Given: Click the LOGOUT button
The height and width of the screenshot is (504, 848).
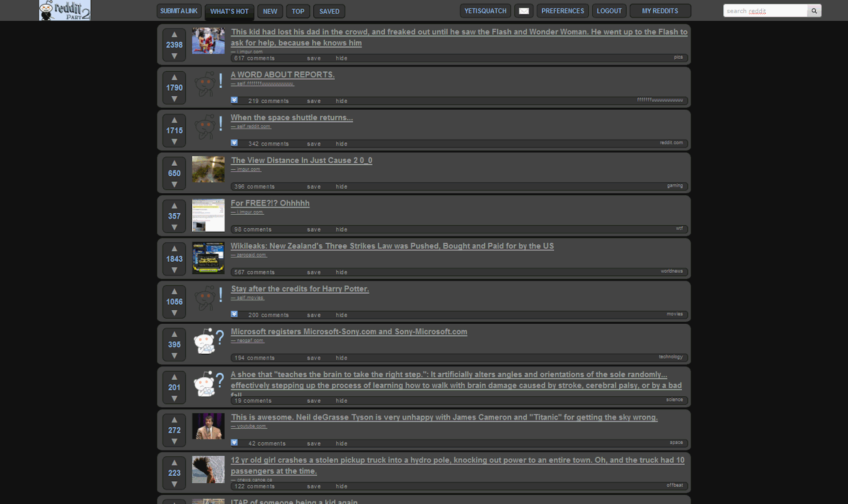Looking at the screenshot, I should 609,11.
